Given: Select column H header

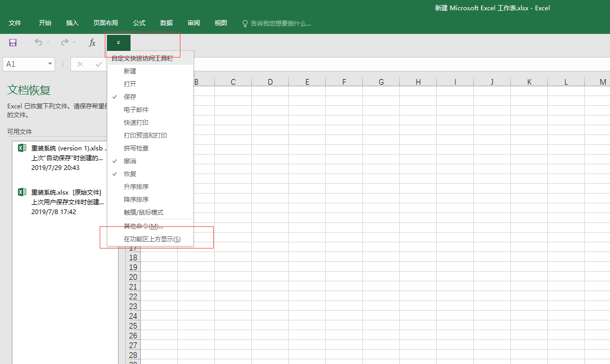Looking at the screenshot, I should [418, 82].
